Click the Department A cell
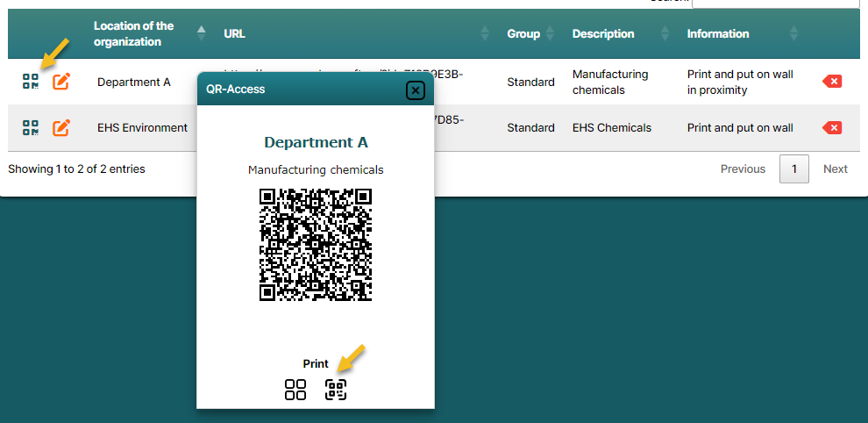Image resolution: width=868 pixels, height=423 pixels. (x=134, y=82)
